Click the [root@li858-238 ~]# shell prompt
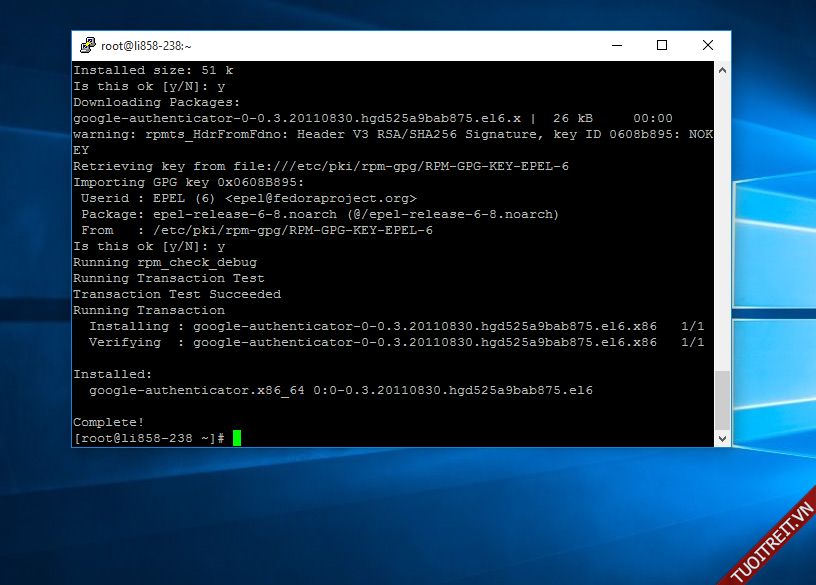Screen dimensions: 816x585 pyautogui.click(x=150, y=438)
